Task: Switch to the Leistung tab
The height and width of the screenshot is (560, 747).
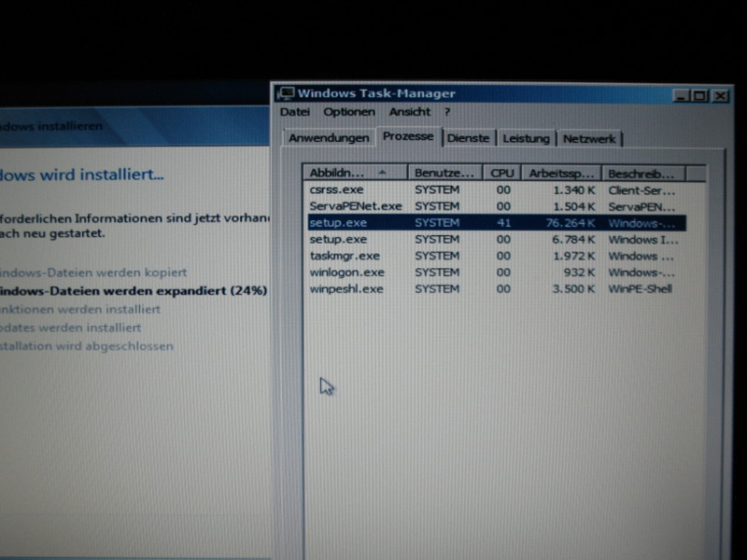Action: 526,138
